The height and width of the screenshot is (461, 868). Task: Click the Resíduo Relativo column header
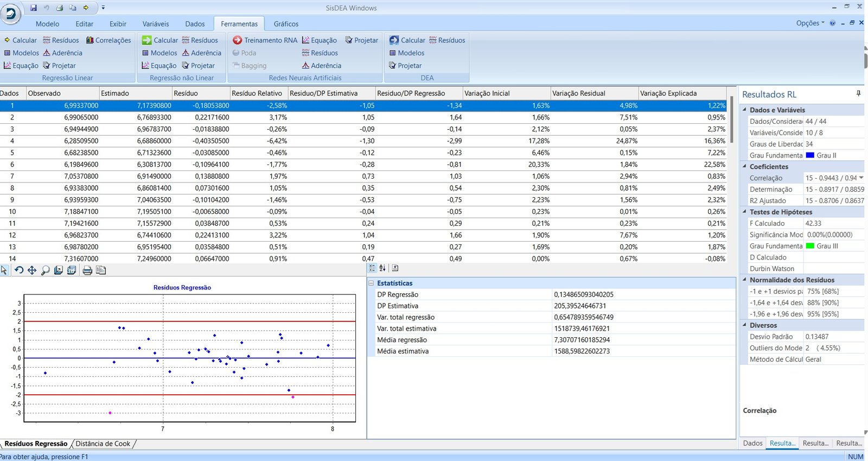click(x=259, y=93)
